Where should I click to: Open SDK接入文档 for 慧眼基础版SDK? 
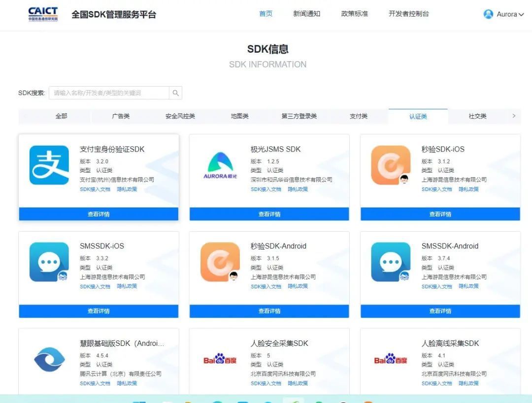pyautogui.click(x=95, y=383)
